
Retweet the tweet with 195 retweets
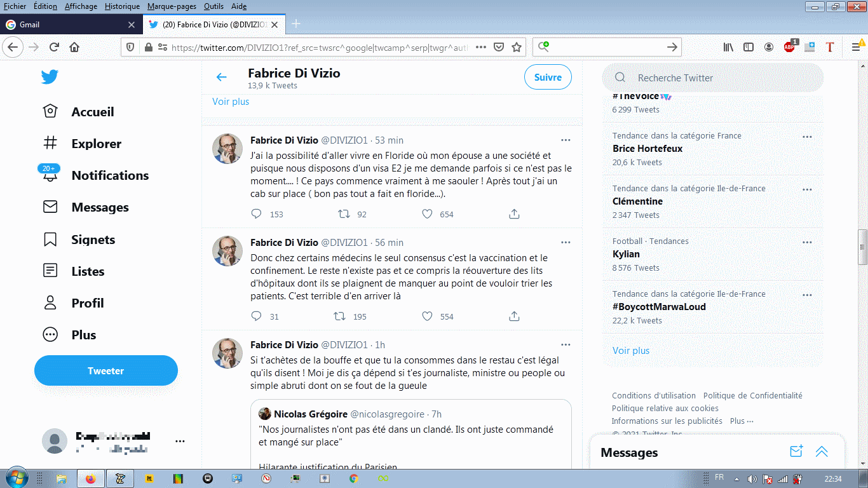tap(340, 316)
